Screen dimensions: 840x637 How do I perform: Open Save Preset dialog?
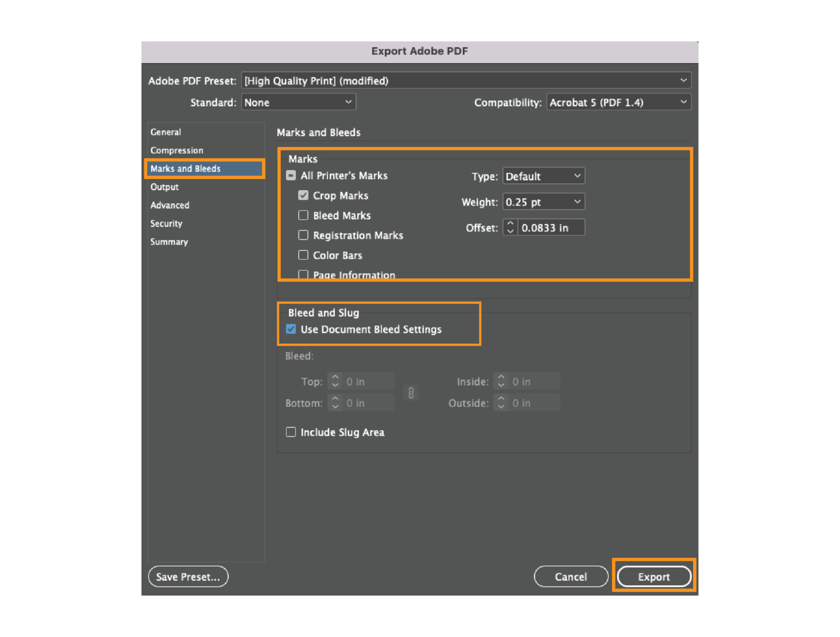[188, 576]
